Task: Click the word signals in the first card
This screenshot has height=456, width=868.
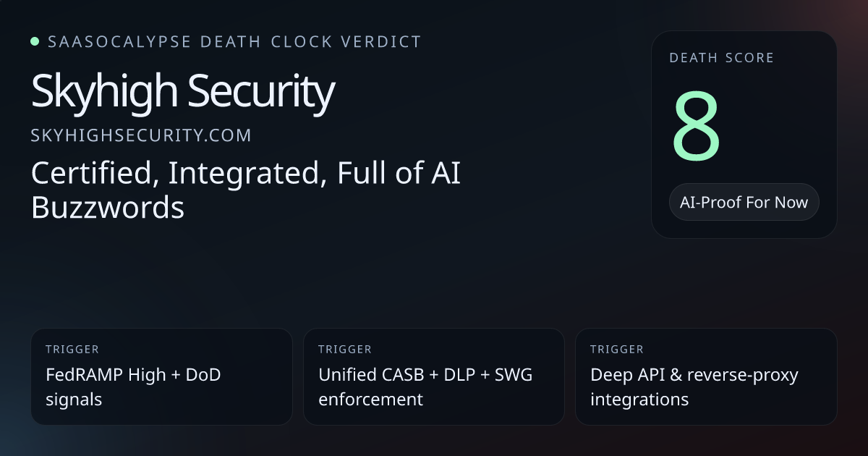Action: [73, 399]
